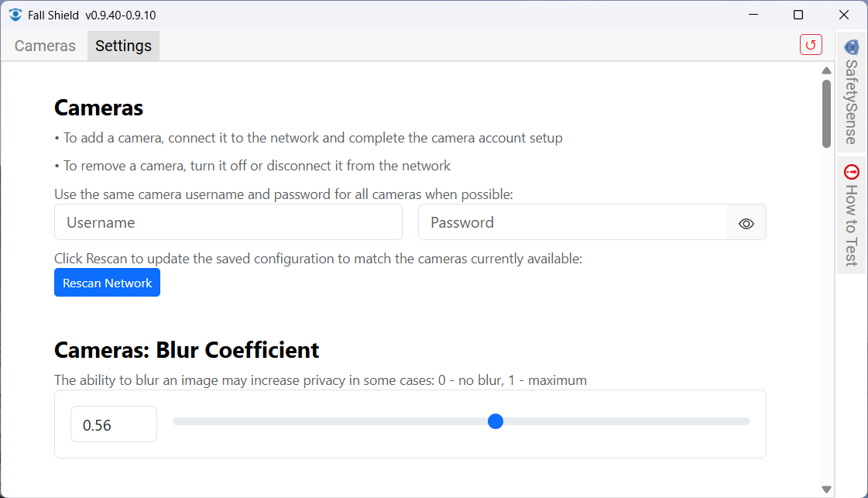Click the scrollbar up arrow

[x=826, y=70]
